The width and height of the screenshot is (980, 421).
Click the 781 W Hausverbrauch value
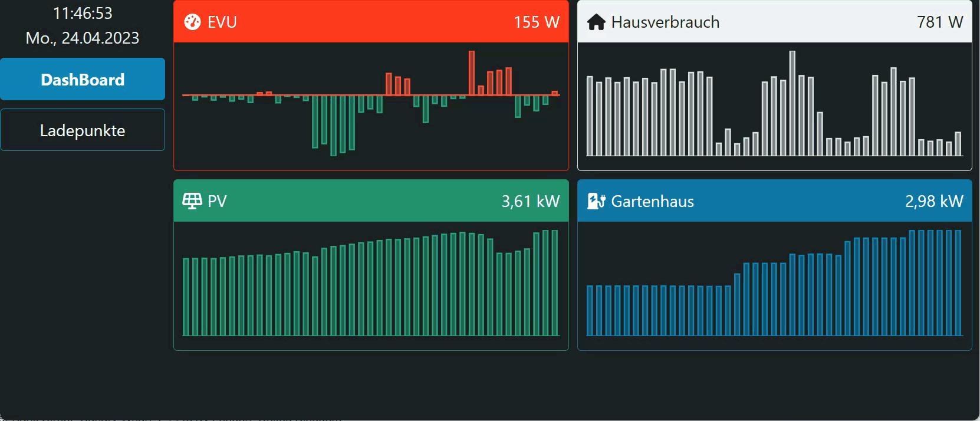click(940, 22)
